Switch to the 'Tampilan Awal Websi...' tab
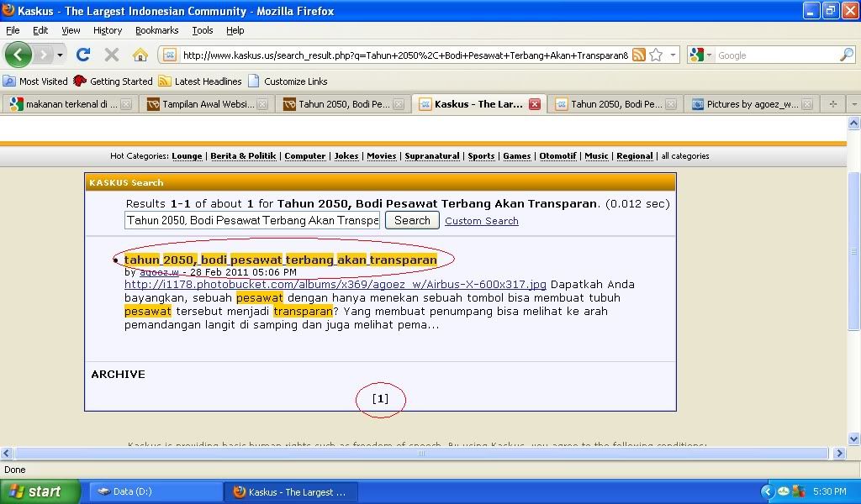The image size is (861, 504). click(x=208, y=104)
